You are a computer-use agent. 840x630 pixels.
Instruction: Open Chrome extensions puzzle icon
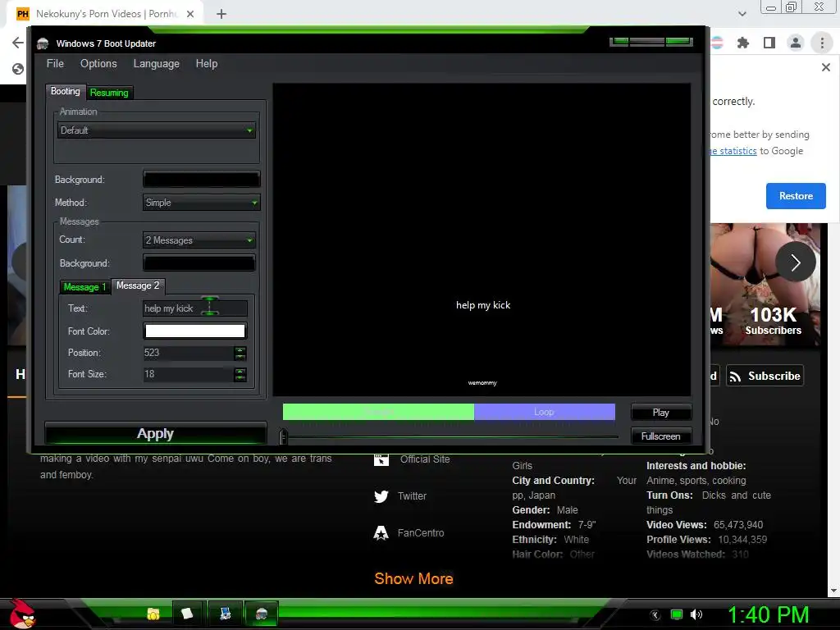click(743, 43)
